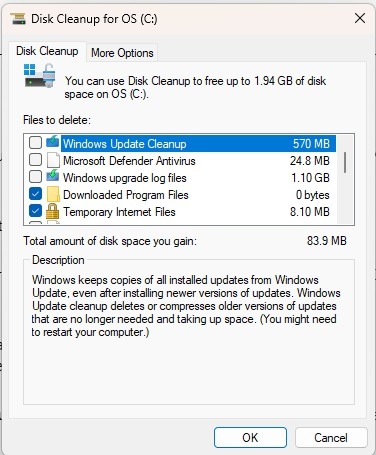
Task: Uncheck the Temporary Internet Files checkbox
Action: [x=35, y=211]
